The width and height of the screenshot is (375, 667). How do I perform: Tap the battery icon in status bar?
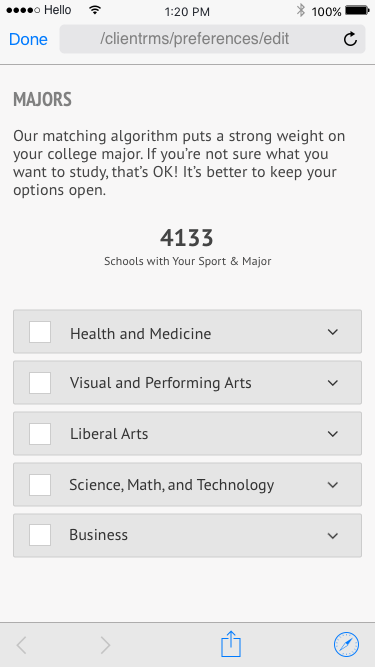[x=357, y=11]
